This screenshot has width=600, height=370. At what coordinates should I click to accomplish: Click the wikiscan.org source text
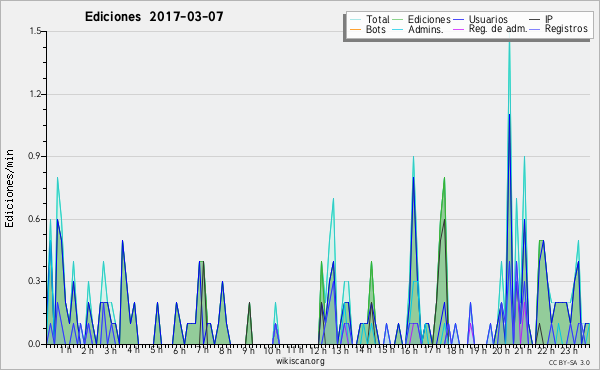[x=300, y=361]
